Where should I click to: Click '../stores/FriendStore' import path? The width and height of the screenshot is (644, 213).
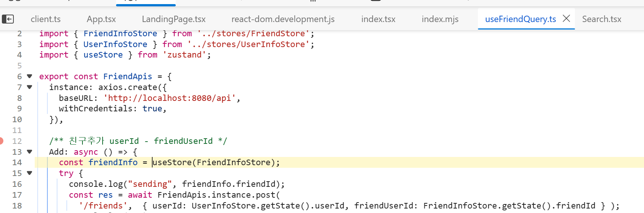(x=253, y=34)
